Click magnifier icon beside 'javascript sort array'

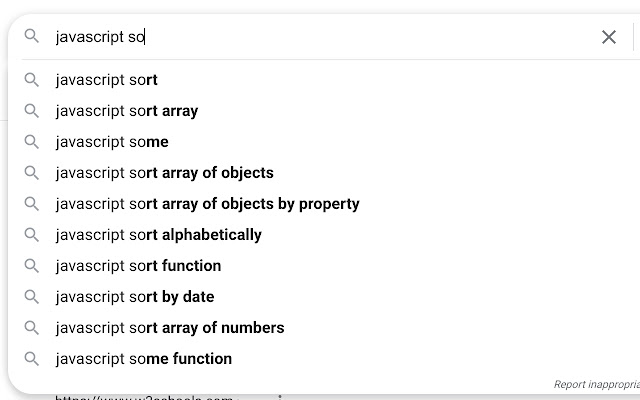(32, 111)
